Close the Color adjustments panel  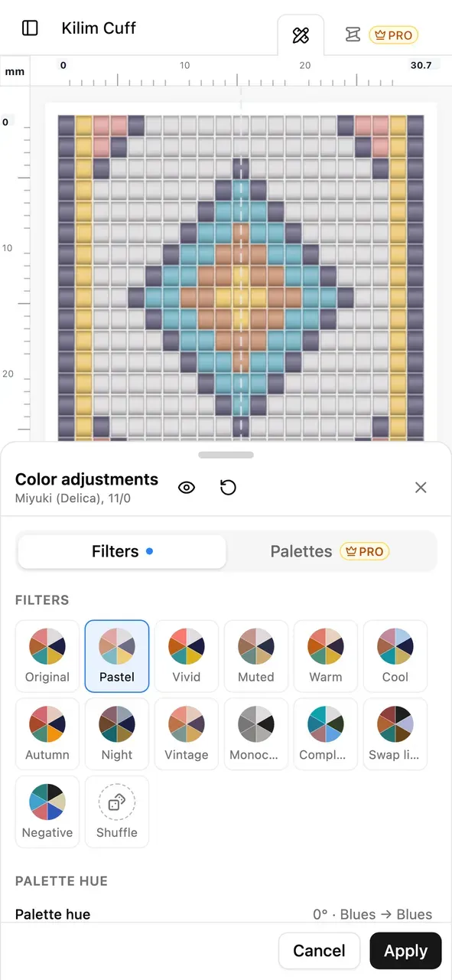[x=421, y=488]
